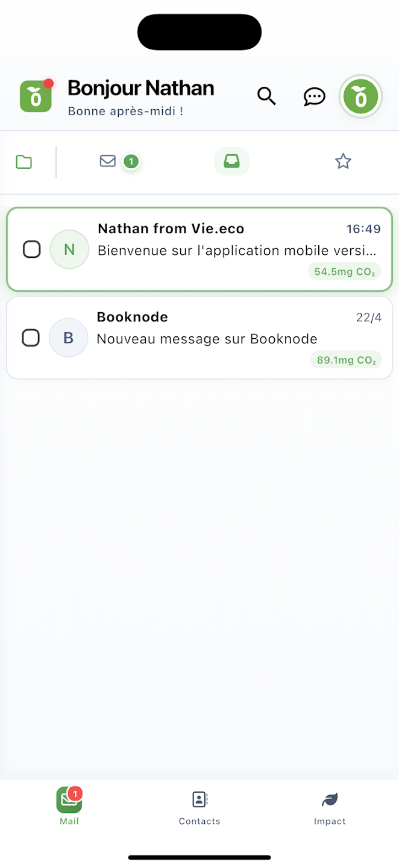Open the search icon in header

point(266,96)
